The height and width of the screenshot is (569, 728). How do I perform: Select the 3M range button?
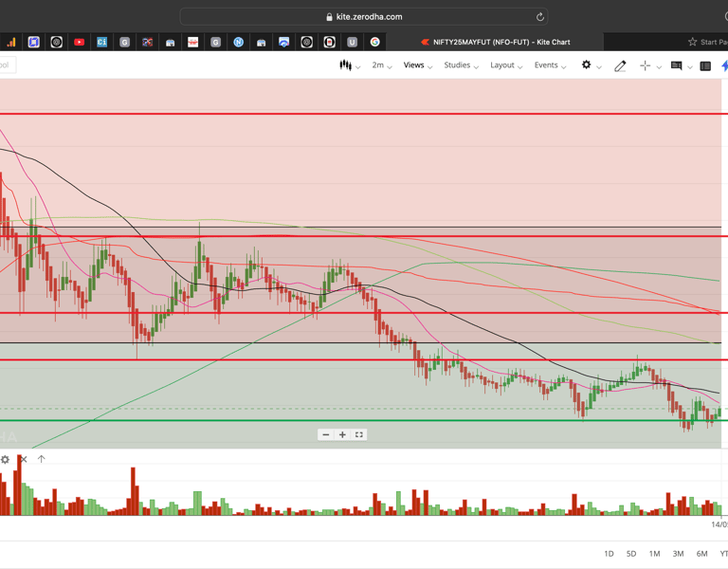(678, 554)
